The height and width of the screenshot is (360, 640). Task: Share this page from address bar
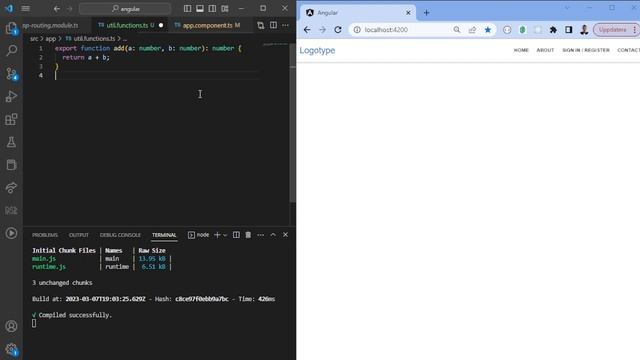[472, 30]
